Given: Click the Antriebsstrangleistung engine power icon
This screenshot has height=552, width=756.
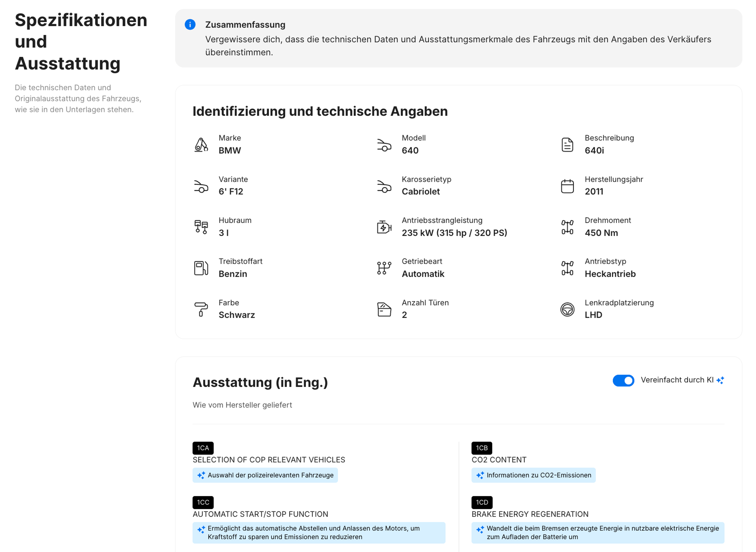Looking at the screenshot, I should (x=384, y=227).
